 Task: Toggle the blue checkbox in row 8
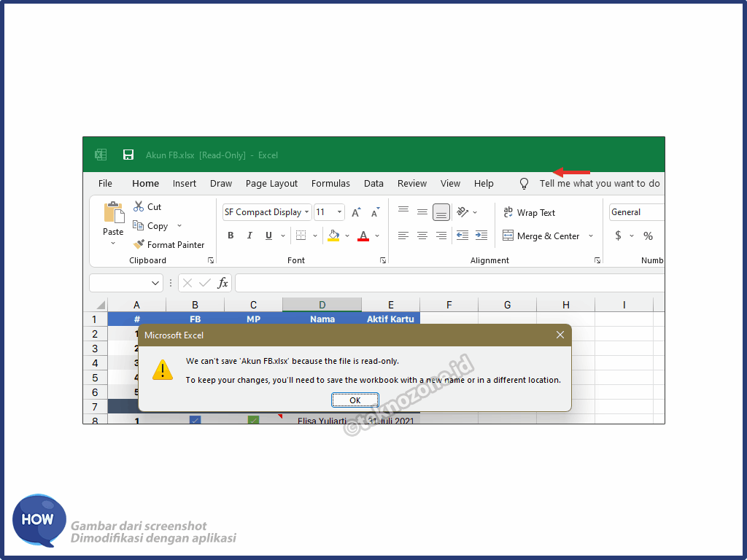(x=195, y=421)
